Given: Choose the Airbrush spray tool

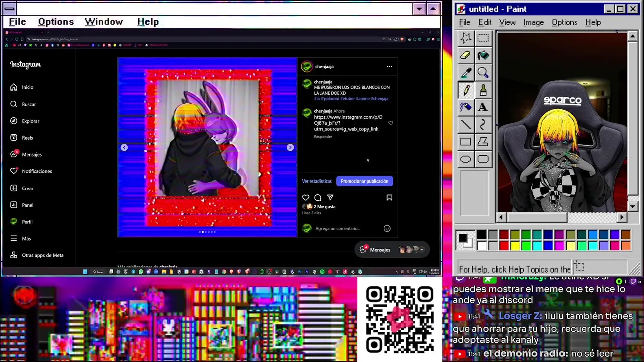Looking at the screenshot, I should [466, 107].
